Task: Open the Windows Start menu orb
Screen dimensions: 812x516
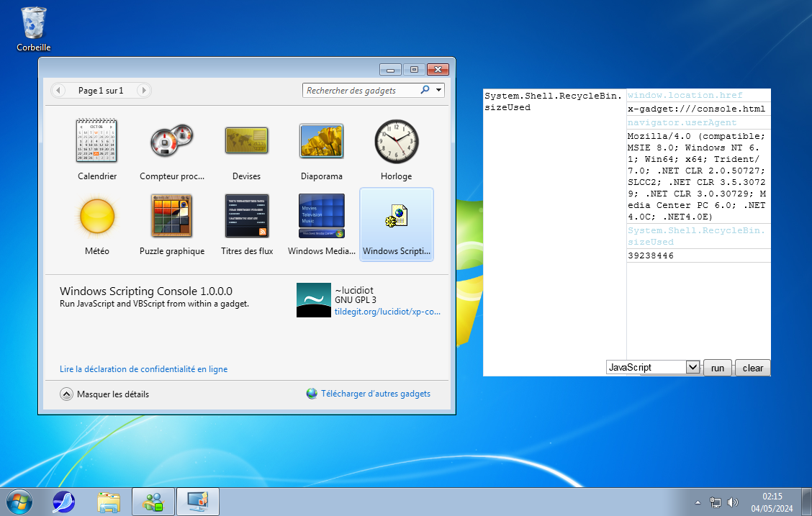Action: pos(19,502)
